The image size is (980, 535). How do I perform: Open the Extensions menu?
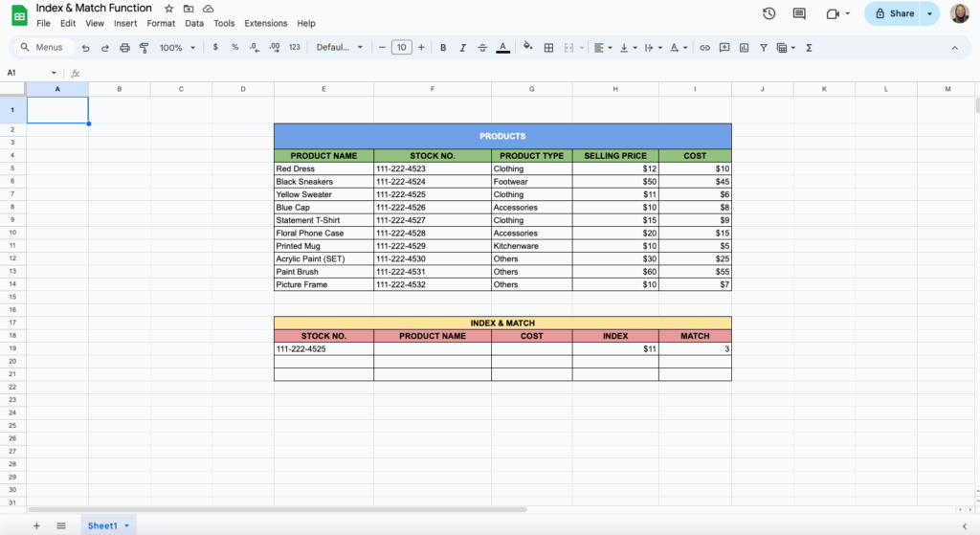tap(266, 23)
